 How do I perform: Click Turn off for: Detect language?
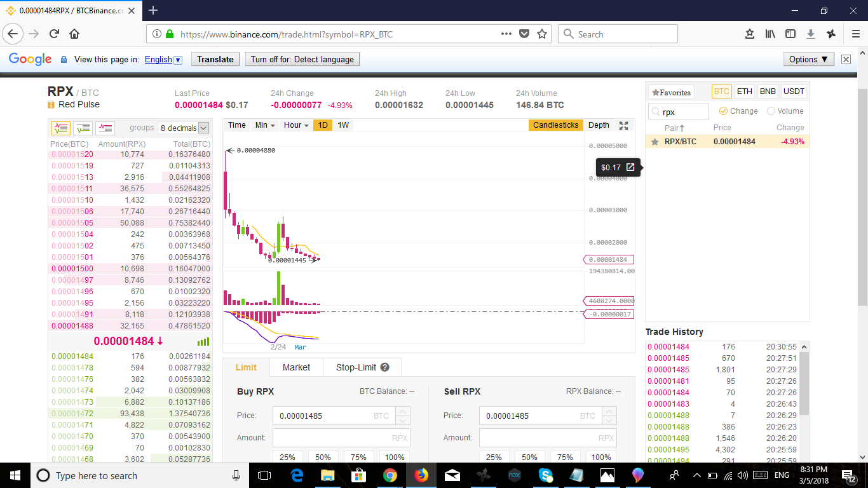click(302, 59)
